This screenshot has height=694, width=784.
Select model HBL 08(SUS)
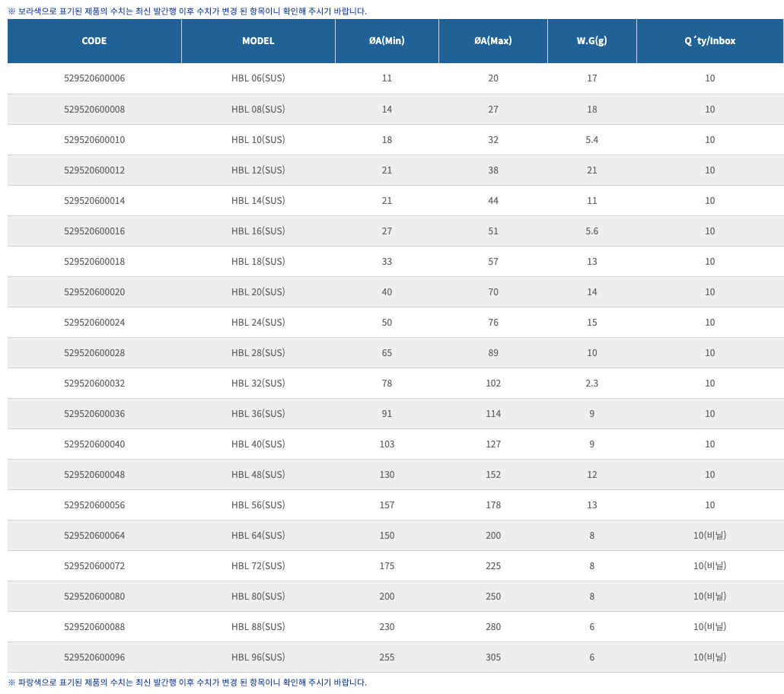258,110
